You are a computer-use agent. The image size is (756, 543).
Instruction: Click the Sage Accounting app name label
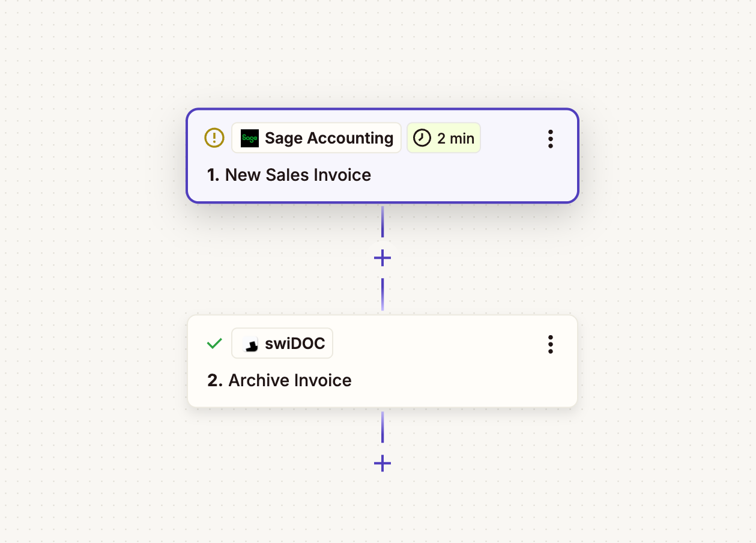[x=329, y=138]
